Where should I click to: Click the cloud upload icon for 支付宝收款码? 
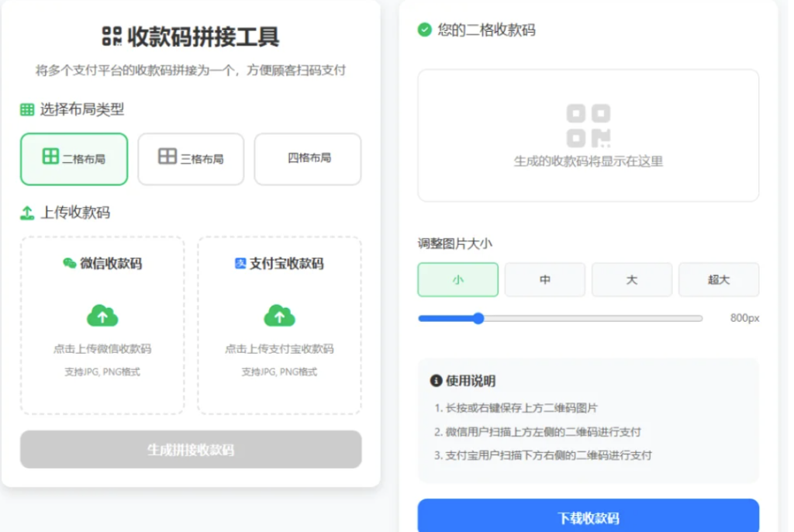click(x=279, y=316)
